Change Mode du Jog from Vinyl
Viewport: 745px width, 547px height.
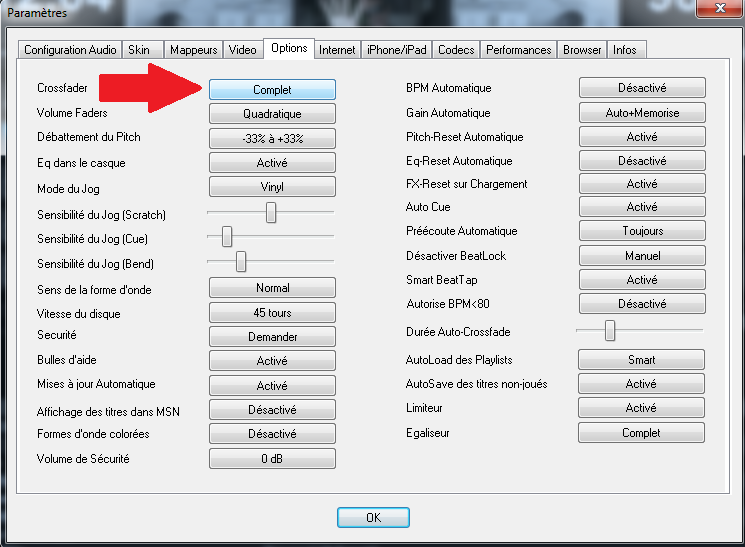pyautogui.click(x=272, y=187)
